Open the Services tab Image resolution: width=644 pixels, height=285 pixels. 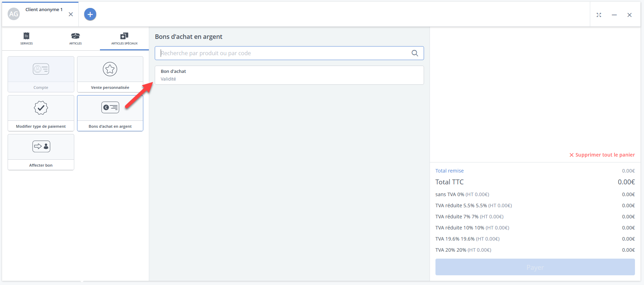tap(26, 39)
